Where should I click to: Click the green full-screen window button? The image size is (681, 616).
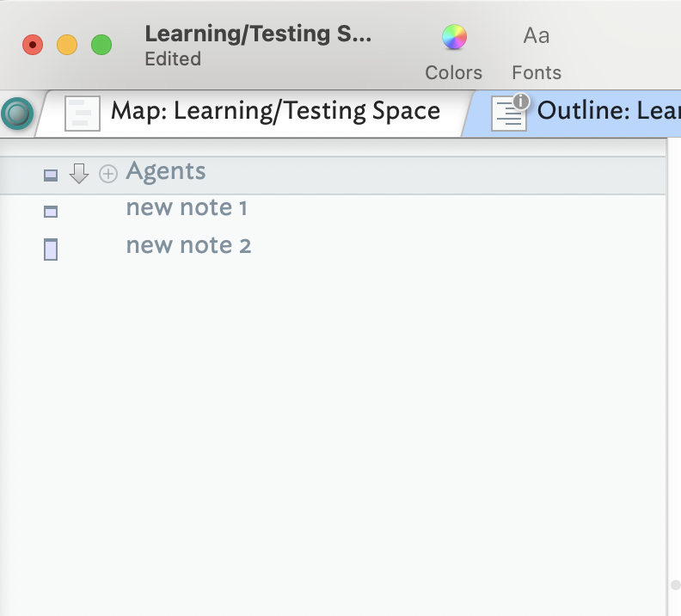101,45
